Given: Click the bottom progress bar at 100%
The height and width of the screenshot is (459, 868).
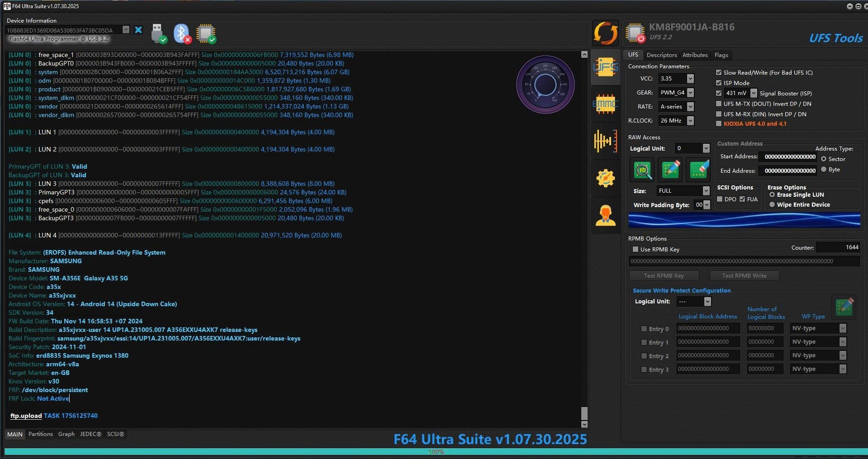Looking at the screenshot, I should point(436,452).
